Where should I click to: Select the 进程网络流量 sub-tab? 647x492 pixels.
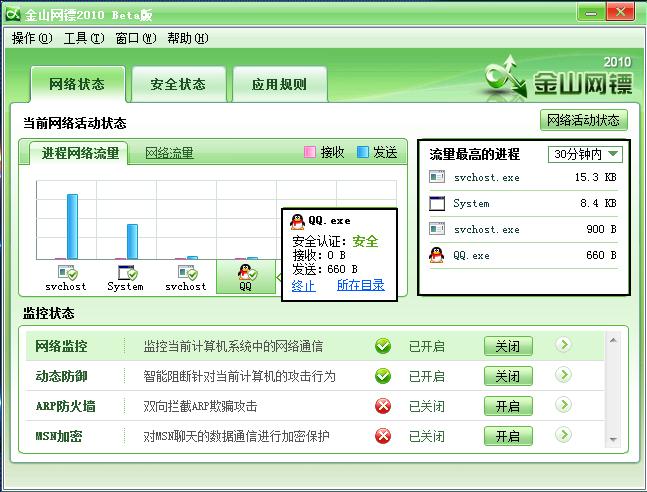pyautogui.click(x=80, y=153)
